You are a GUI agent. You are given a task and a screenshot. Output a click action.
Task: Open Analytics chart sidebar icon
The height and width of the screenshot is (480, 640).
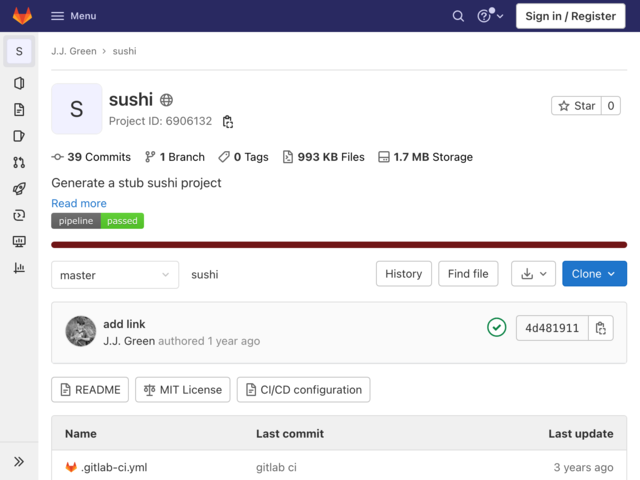[x=19, y=268]
